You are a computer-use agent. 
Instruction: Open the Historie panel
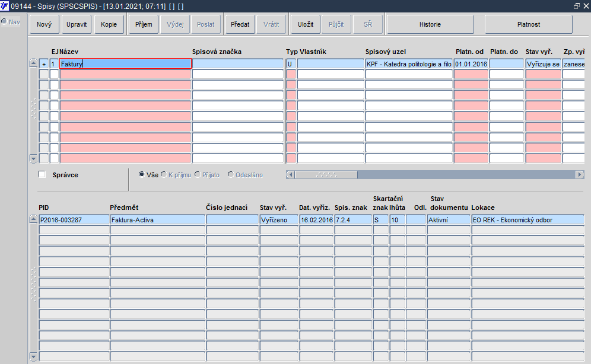pos(430,24)
